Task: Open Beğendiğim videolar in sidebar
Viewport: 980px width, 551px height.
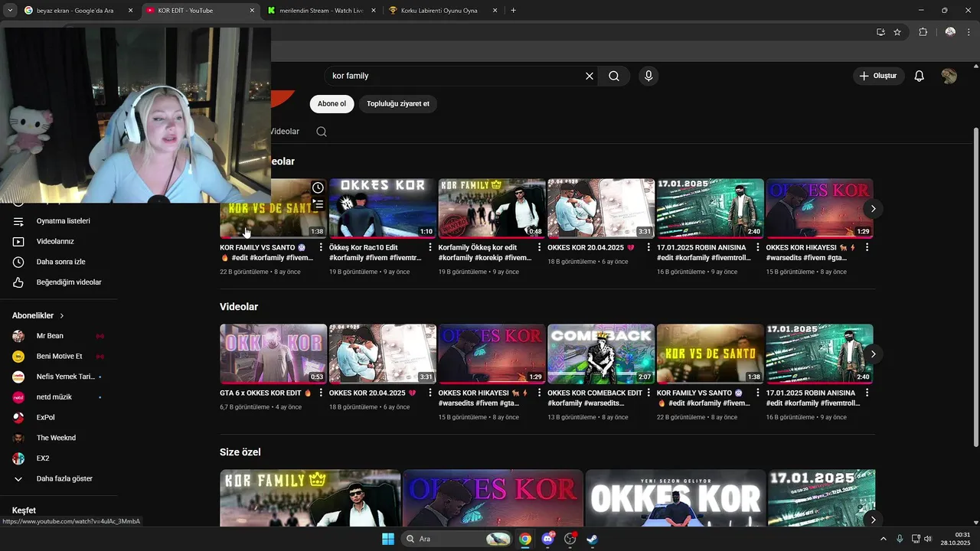Action: 58,282
